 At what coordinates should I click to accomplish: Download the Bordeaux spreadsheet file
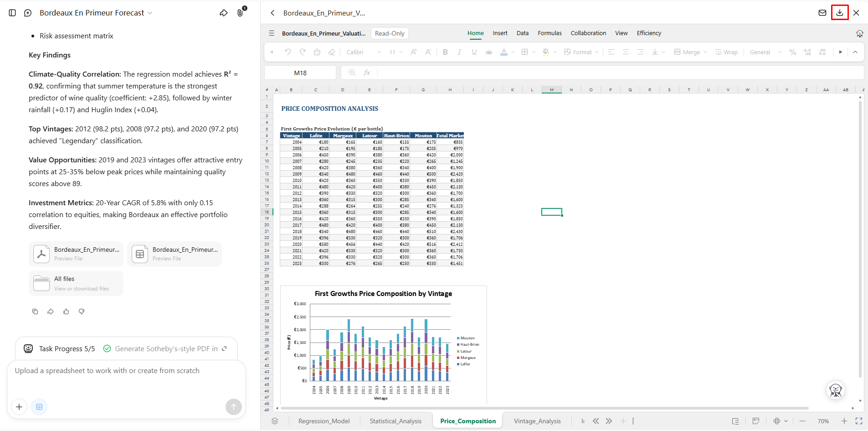tap(840, 13)
